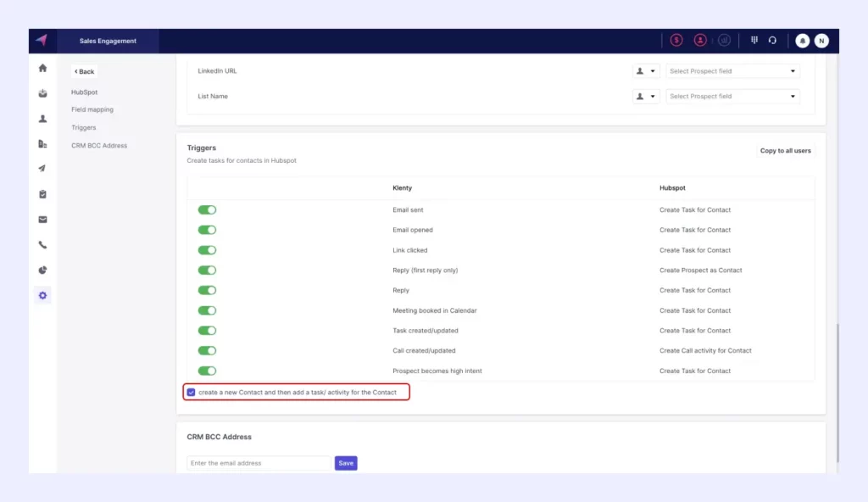The width and height of the screenshot is (868, 502).
Task: Select the Sales Engagement tab
Action: pyautogui.click(x=108, y=41)
